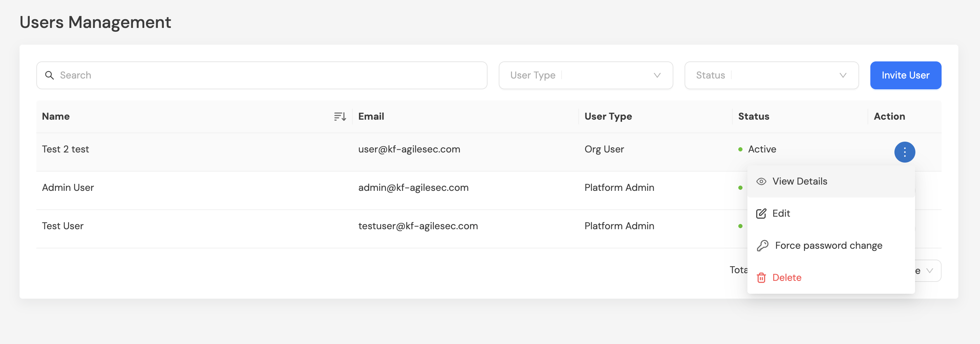Image resolution: width=980 pixels, height=344 pixels.
Task: Choose Force password change from the menu
Action: coord(828,246)
